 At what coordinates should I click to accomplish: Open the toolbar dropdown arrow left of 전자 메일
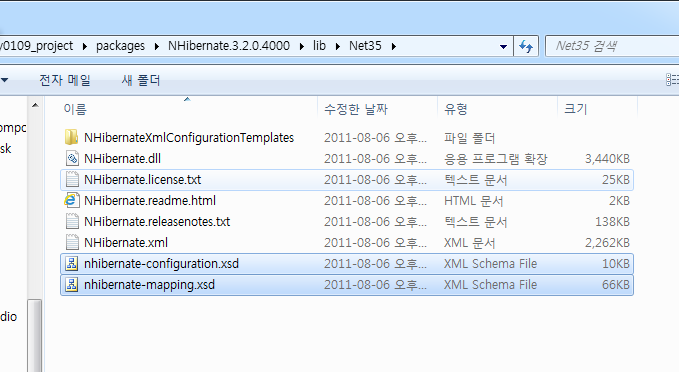click(x=5, y=80)
